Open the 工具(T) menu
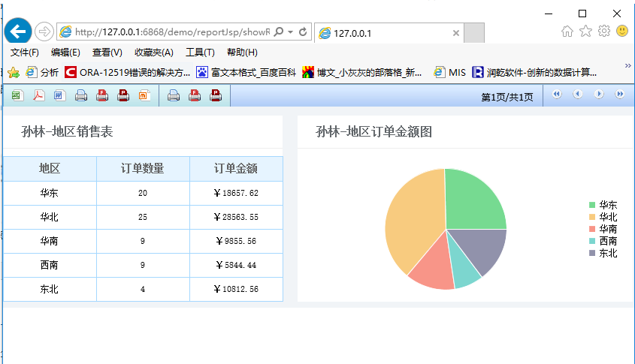Image resolution: width=635 pixels, height=364 pixels. (x=200, y=53)
